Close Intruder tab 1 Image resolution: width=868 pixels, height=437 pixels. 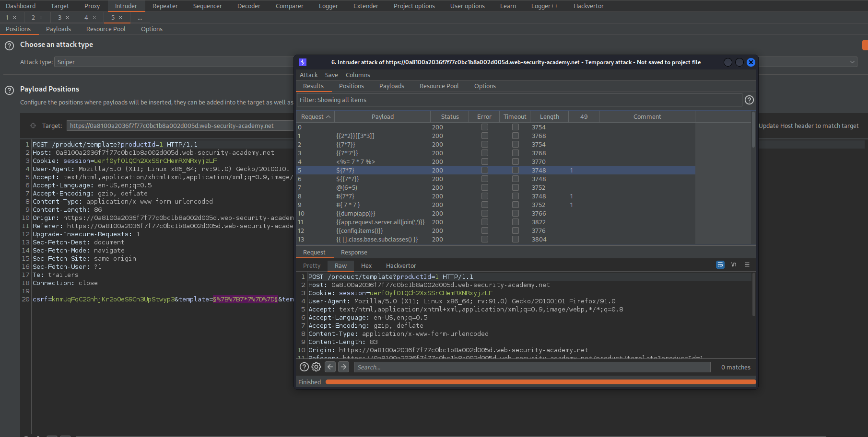pyautogui.click(x=15, y=18)
